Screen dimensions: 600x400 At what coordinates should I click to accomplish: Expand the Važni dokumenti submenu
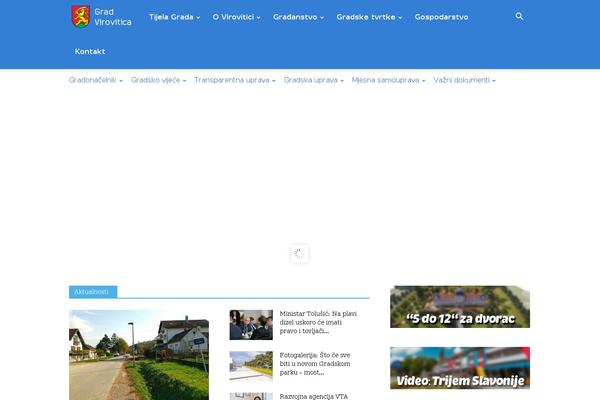(465, 80)
